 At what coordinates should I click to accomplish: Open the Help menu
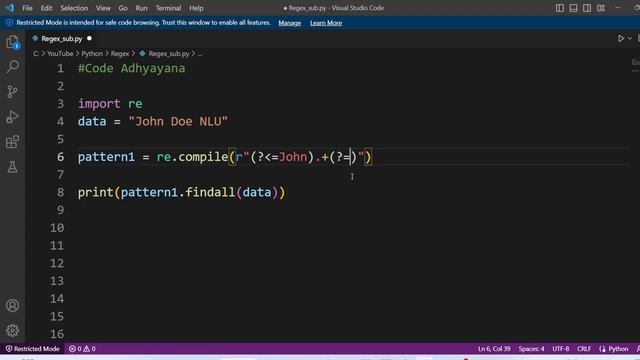[x=196, y=8]
